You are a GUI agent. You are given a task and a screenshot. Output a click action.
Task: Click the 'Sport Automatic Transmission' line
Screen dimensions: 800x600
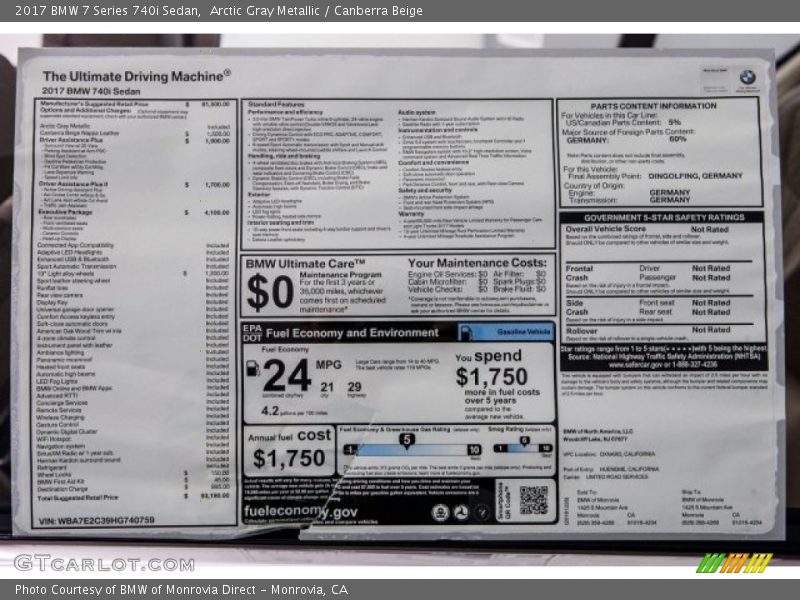pos(77,266)
